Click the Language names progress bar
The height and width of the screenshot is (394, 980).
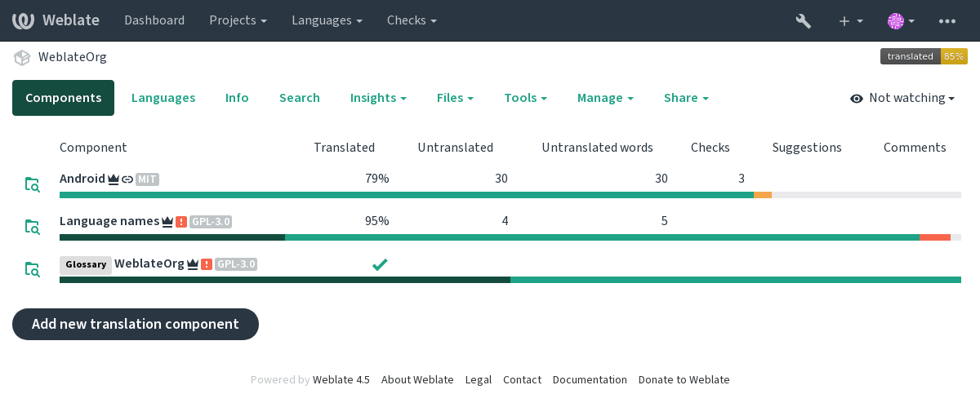(x=510, y=237)
